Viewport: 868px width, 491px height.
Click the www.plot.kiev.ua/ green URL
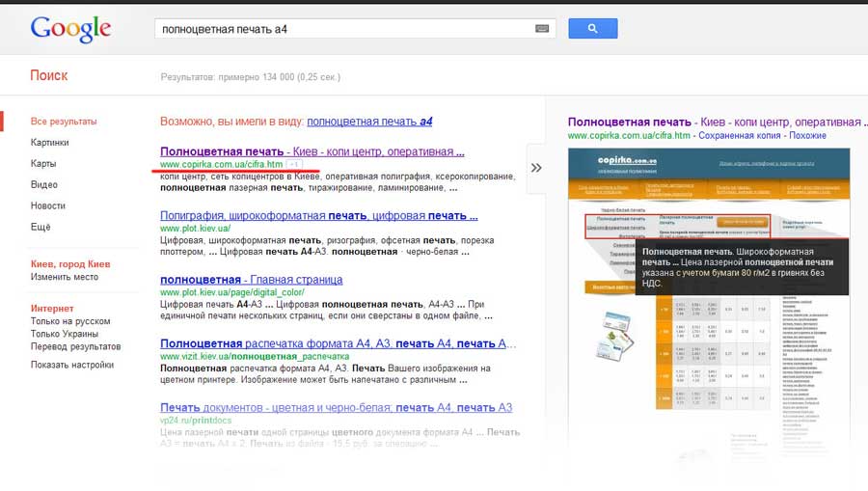tap(196, 228)
